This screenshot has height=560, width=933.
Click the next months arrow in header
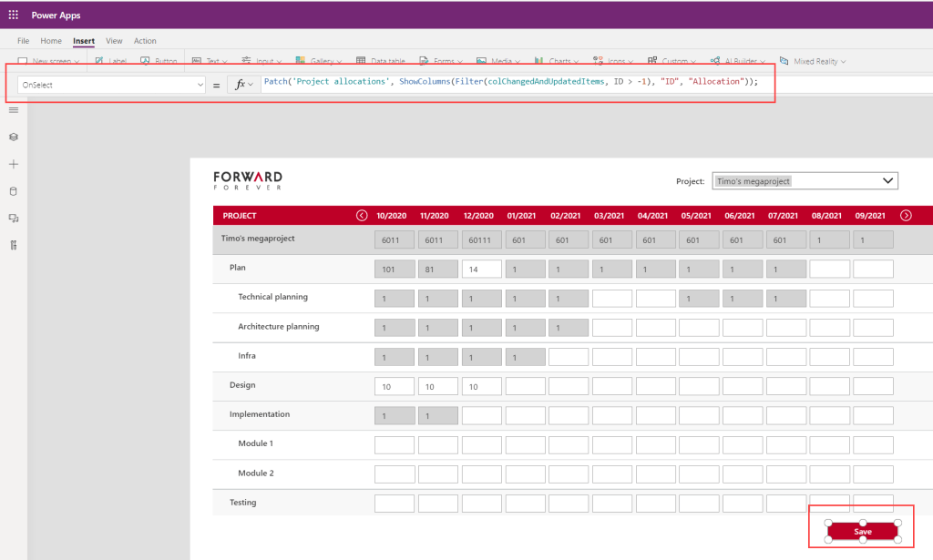(x=906, y=216)
